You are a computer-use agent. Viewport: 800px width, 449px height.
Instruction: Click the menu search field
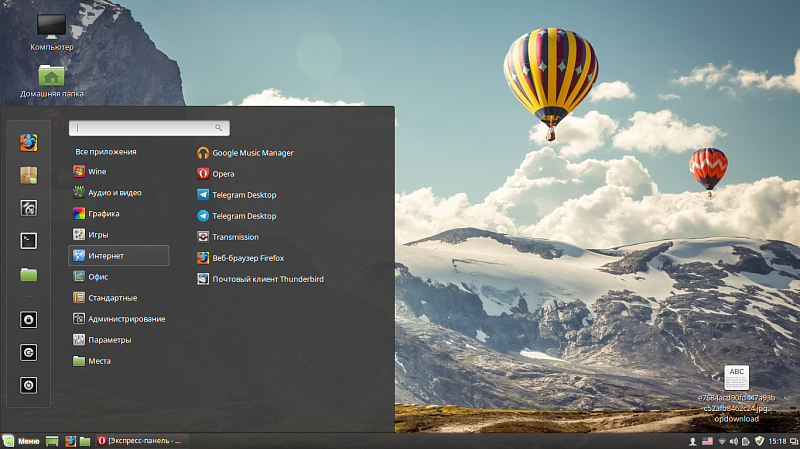click(x=148, y=128)
